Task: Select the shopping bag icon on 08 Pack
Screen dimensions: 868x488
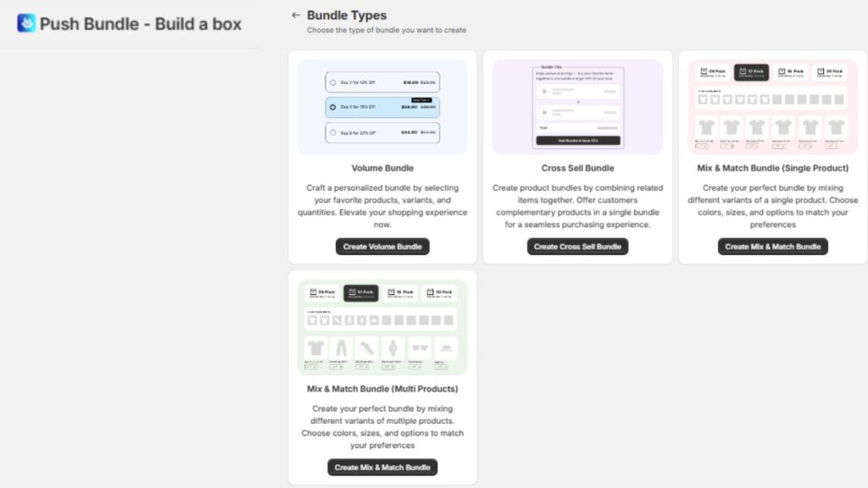Action: [703, 70]
